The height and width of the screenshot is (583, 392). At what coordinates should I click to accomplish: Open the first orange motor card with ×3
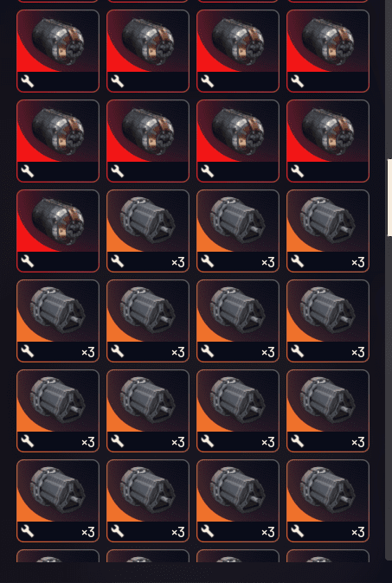148,231
